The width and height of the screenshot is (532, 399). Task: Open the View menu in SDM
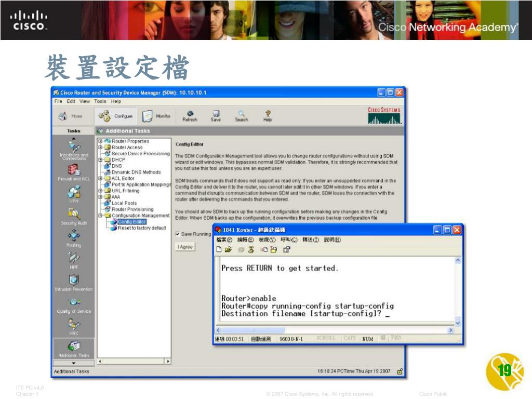coord(85,101)
